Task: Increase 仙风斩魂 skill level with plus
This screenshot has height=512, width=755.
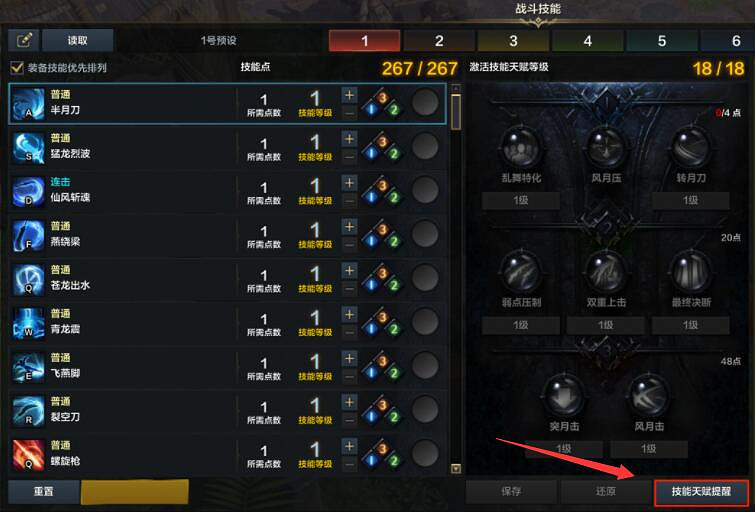Action: (x=350, y=183)
